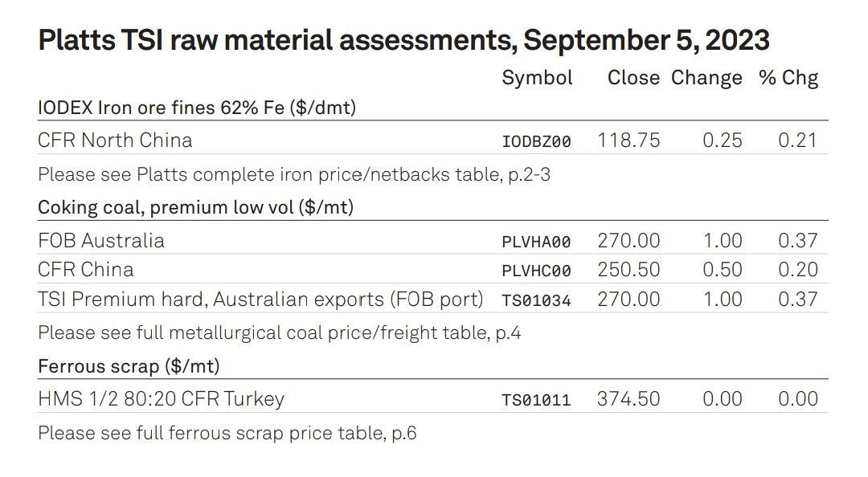Click the HMS 1/2 80:20 CFR Turkey row
Screen dimensions: 868x477
[433, 398]
